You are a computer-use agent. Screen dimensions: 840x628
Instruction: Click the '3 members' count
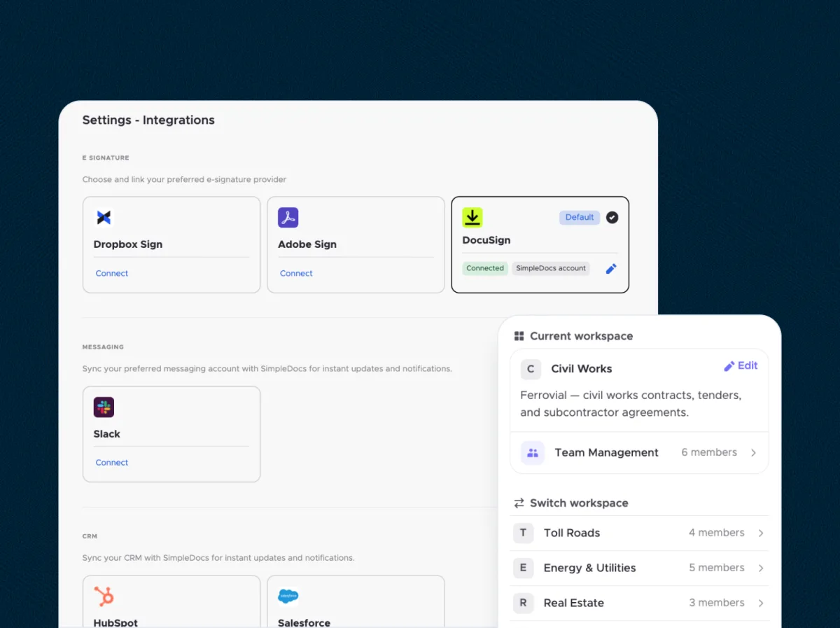point(717,603)
